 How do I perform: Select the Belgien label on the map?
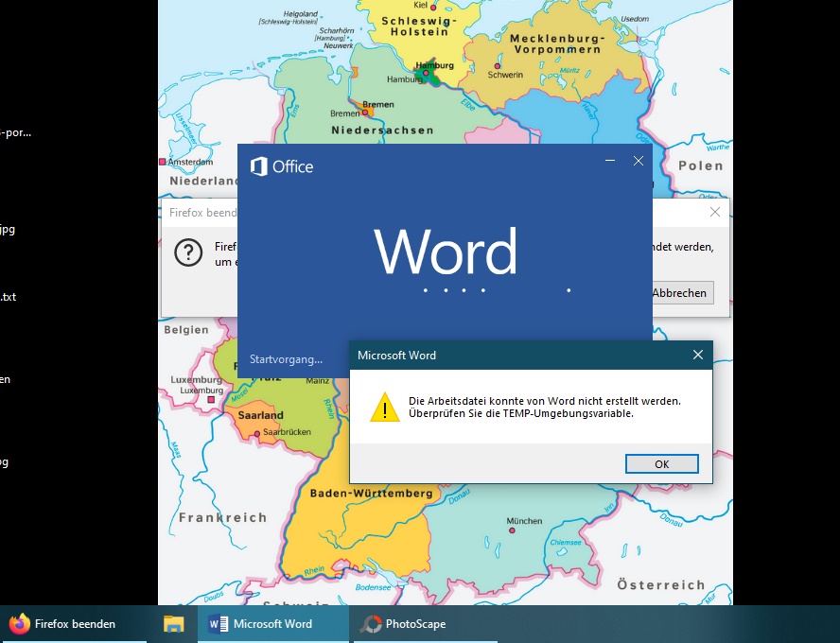coord(186,330)
